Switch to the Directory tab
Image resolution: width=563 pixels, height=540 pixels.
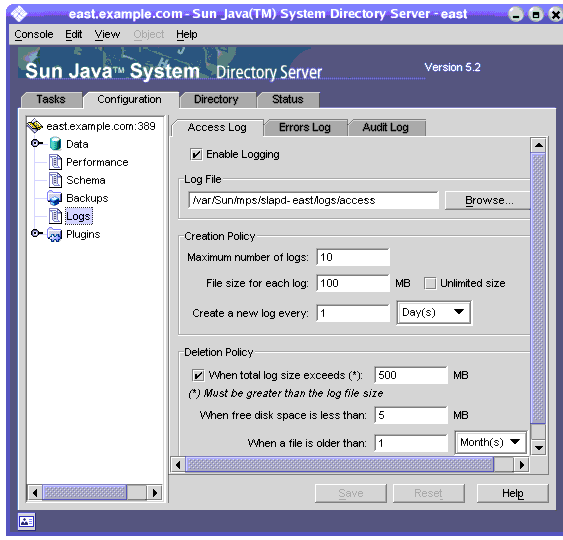(x=217, y=99)
